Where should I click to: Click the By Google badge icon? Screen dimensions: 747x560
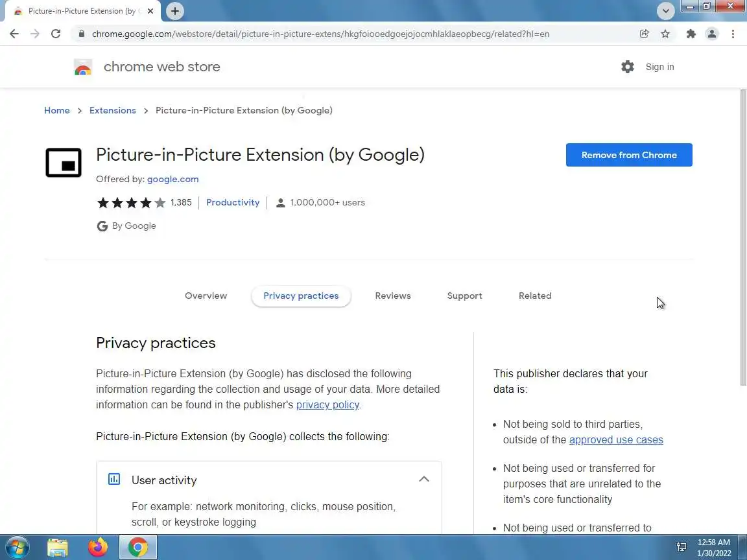click(x=102, y=226)
